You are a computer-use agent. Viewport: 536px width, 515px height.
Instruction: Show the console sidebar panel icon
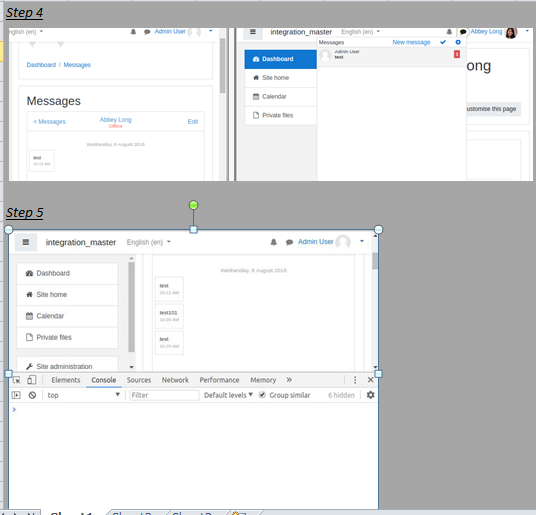click(16, 395)
